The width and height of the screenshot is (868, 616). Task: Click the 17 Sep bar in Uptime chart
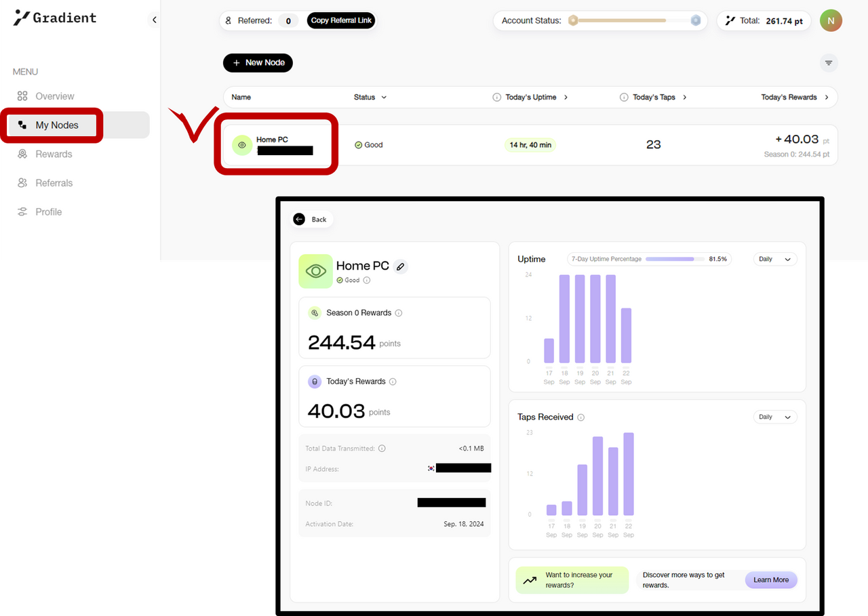click(549, 350)
